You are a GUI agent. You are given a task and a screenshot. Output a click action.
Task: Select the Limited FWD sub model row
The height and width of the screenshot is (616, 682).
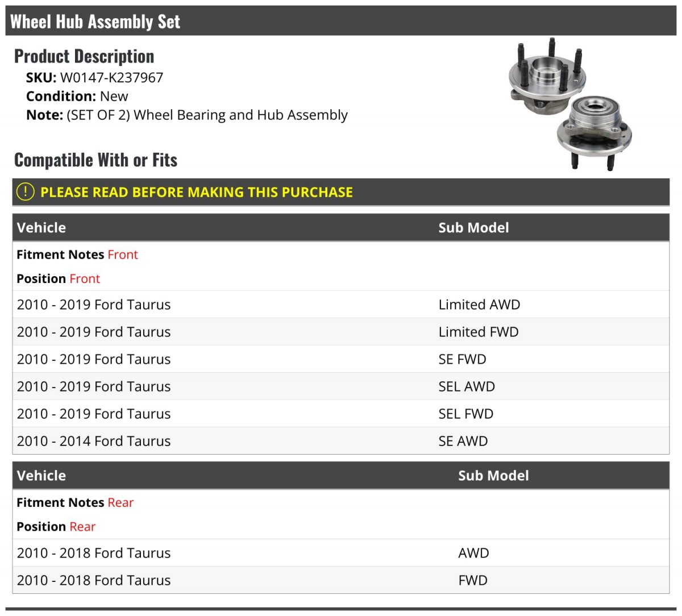478,332
